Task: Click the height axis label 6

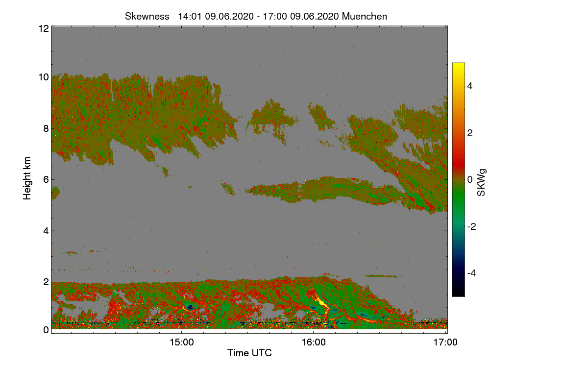Action: 46,179
